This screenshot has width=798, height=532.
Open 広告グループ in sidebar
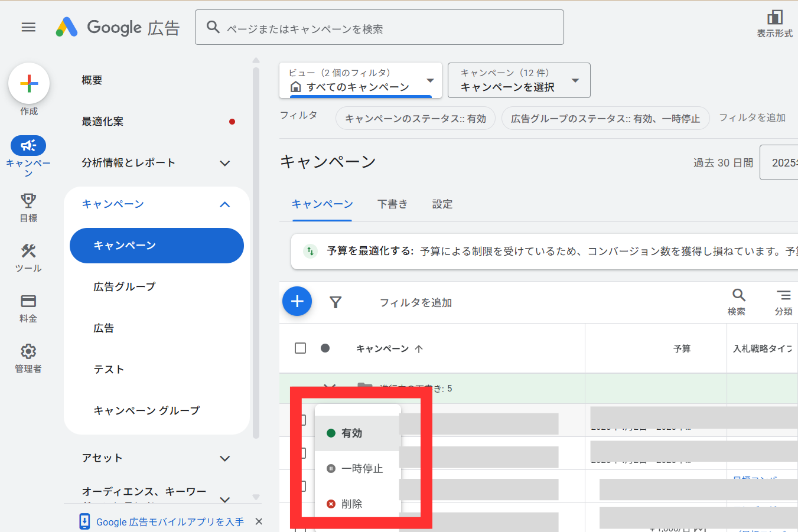(x=125, y=287)
